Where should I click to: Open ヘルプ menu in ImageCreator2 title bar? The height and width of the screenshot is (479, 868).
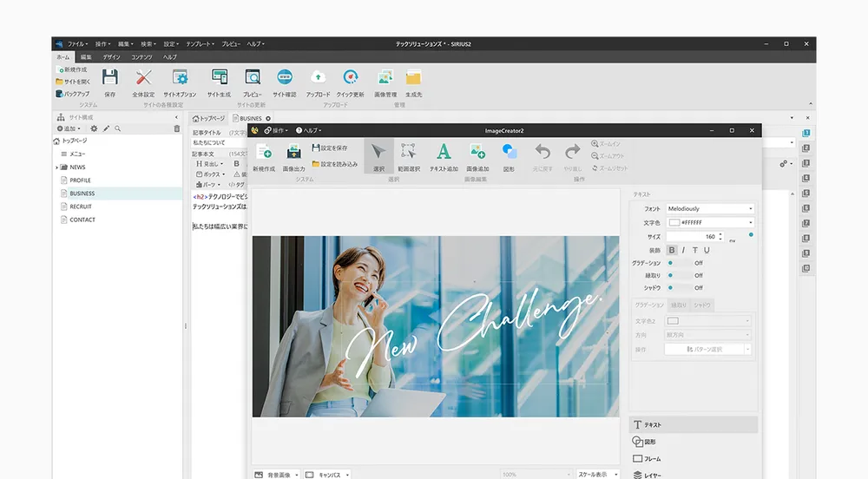click(x=308, y=130)
